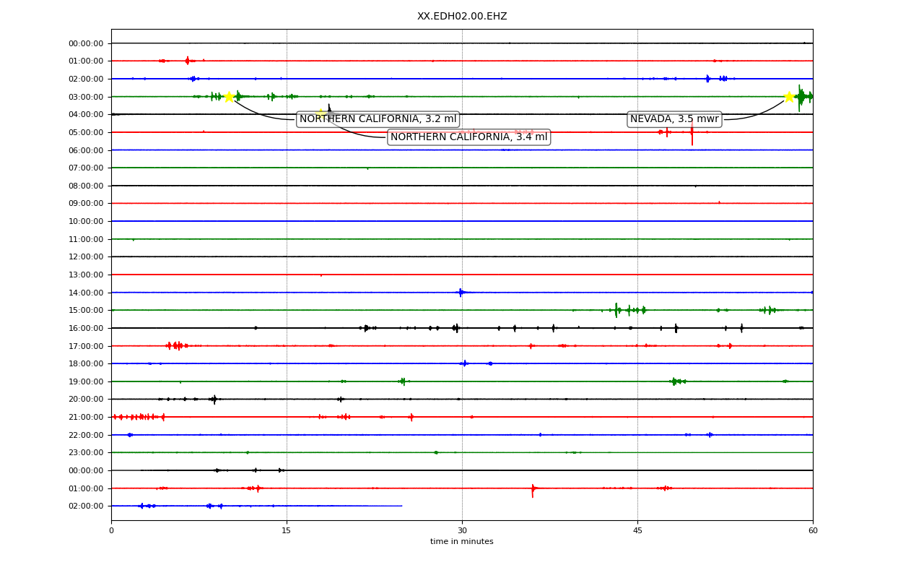Click the blue event on the 14:00:00 trace at minute 30

(x=461, y=293)
